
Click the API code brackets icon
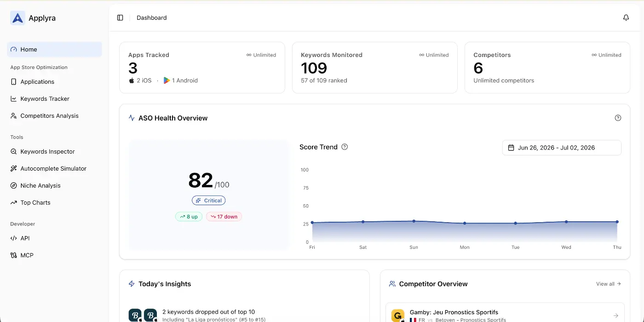coord(14,238)
